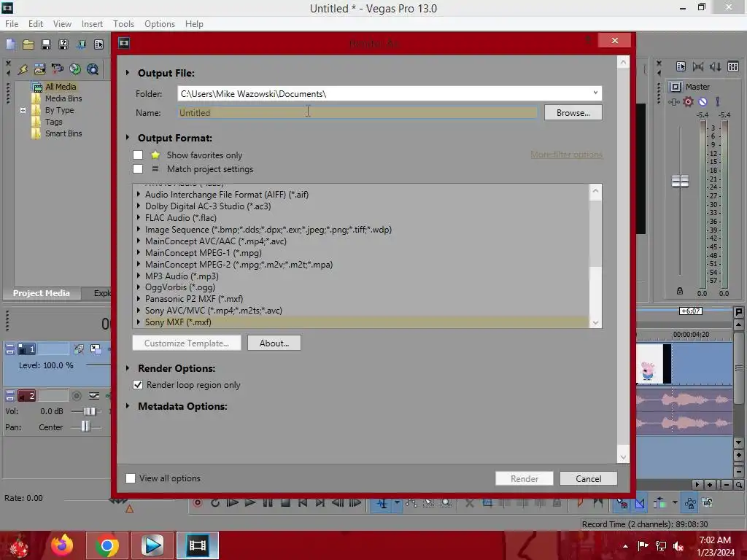Click the Stop transport button

(285, 503)
